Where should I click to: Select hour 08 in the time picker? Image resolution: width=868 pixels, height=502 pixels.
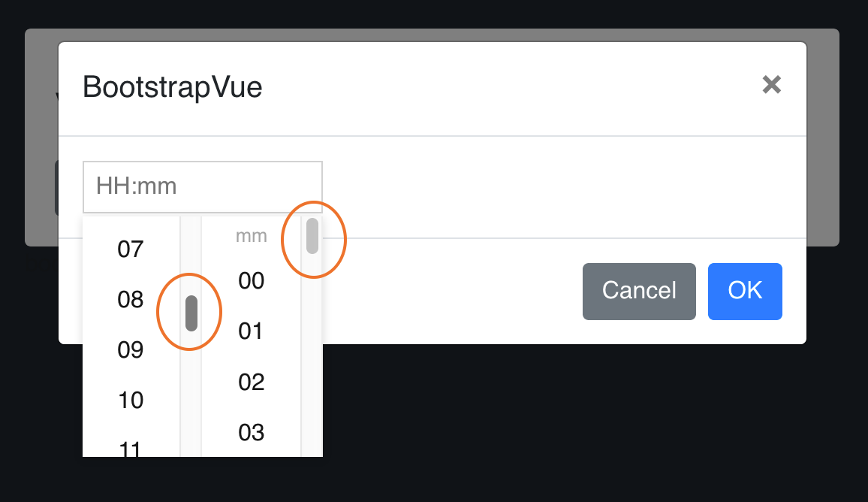(x=130, y=299)
